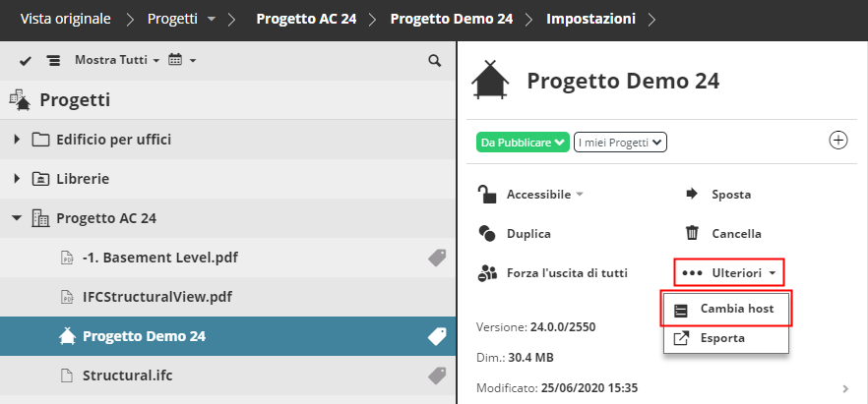Click the Duplica project icon

point(486,234)
